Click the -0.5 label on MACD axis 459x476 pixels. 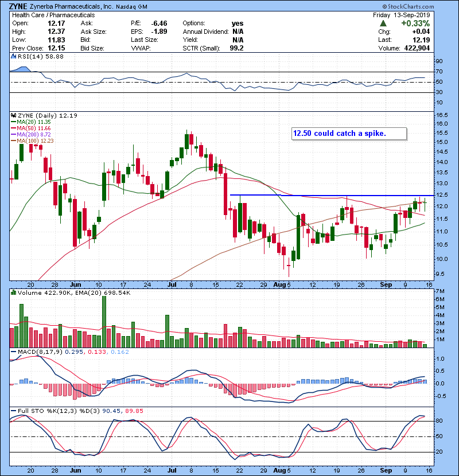click(441, 396)
